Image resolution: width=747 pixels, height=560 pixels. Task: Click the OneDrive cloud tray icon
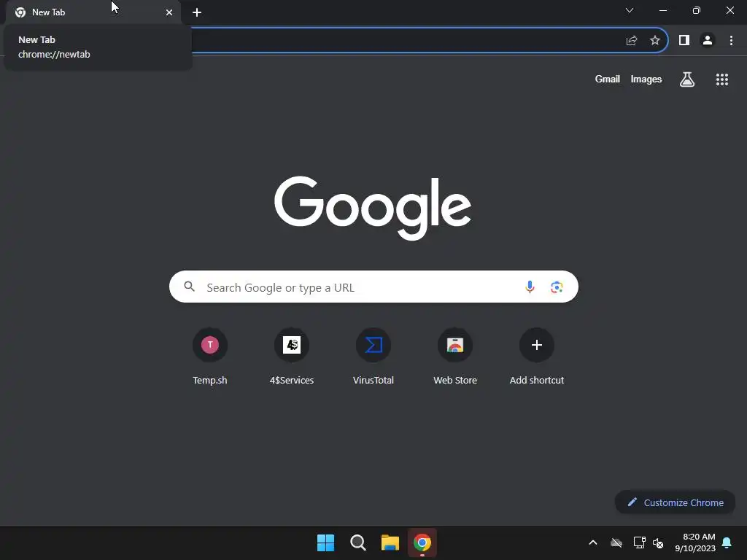[x=616, y=542]
